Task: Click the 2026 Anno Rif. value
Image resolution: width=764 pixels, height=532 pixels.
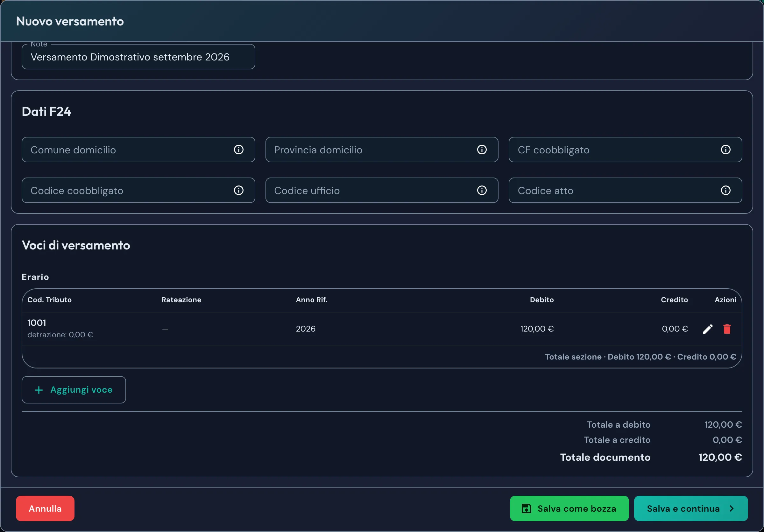Action: 306,329
